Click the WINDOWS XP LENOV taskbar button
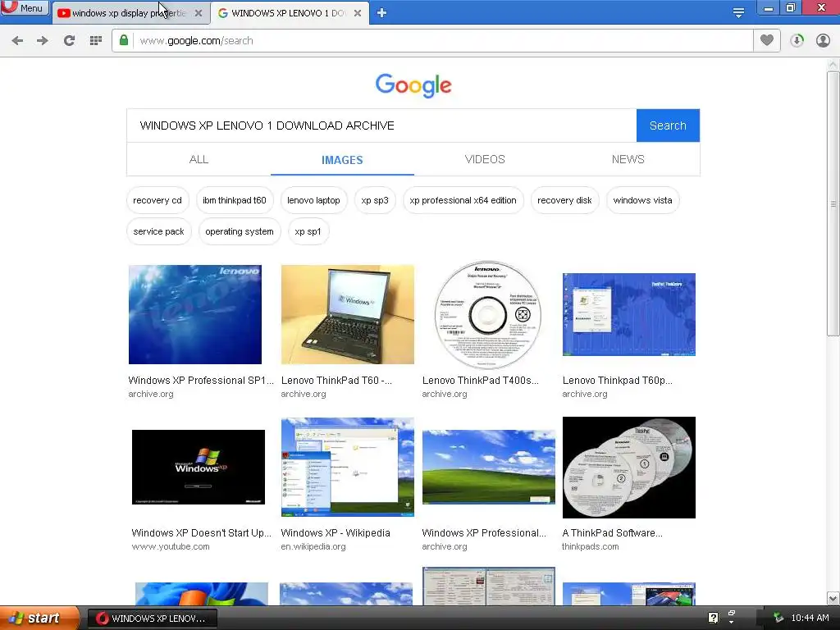The image size is (840, 630). (x=152, y=619)
